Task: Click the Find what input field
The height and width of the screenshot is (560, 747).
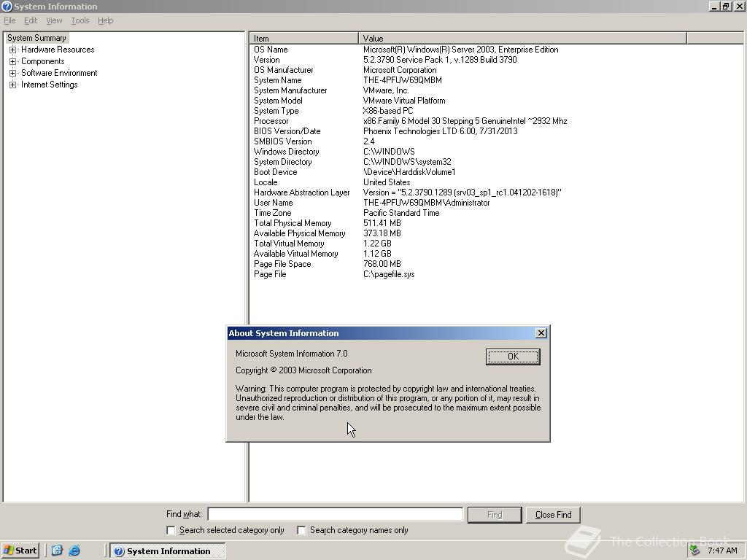Action: pos(336,514)
